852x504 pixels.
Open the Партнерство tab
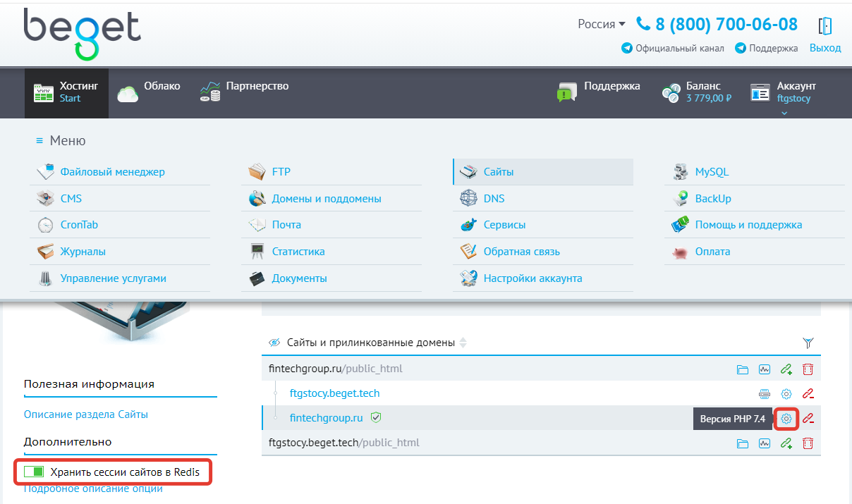click(x=244, y=92)
